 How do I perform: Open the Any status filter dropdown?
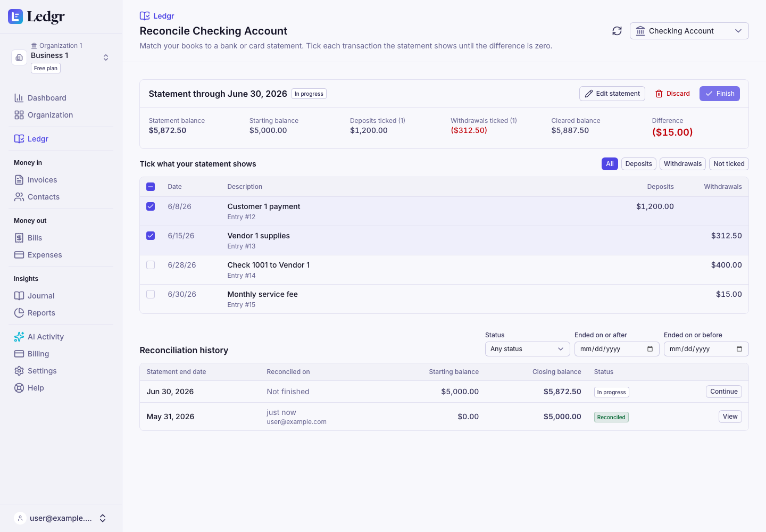pyautogui.click(x=528, y=349)
